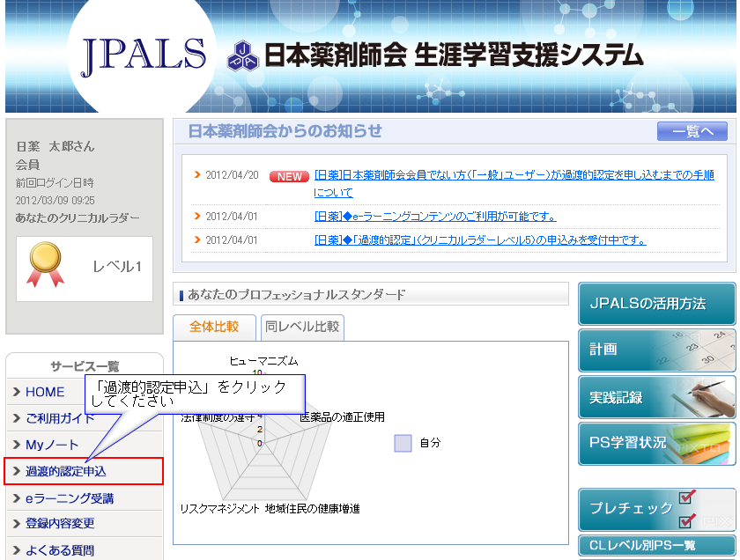Click the arrow icon beside HOME
The image size is (740, 560).
coord(17,392)
